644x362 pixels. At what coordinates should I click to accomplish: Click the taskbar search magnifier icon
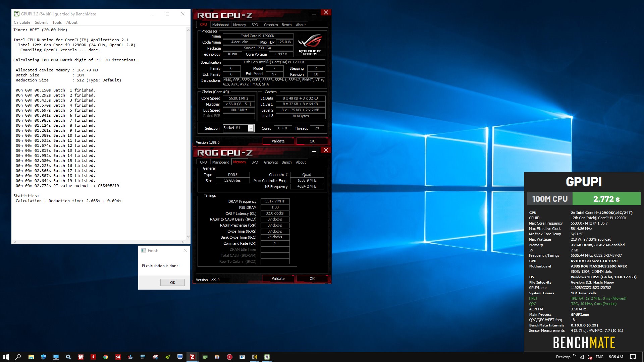click(18, 357)
